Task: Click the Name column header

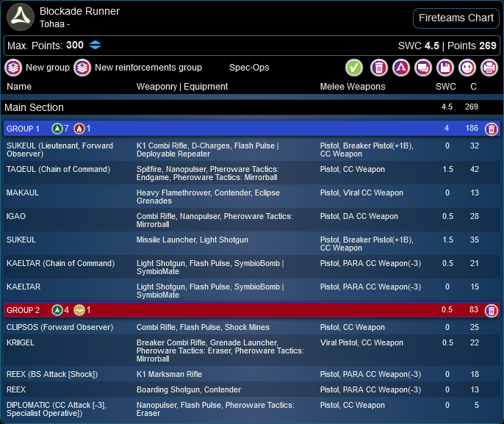Action: (x=19, y=87)
